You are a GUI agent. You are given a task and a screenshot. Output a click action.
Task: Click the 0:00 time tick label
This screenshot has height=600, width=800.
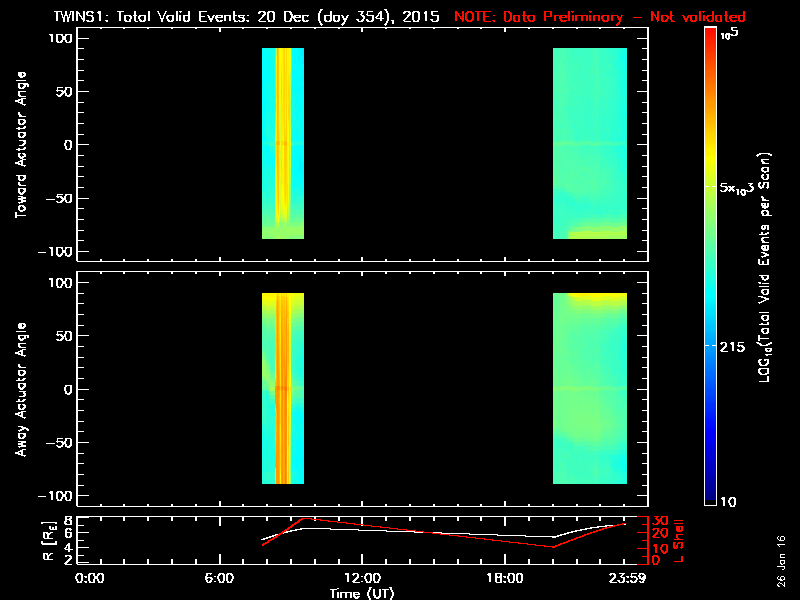point(90,578)
